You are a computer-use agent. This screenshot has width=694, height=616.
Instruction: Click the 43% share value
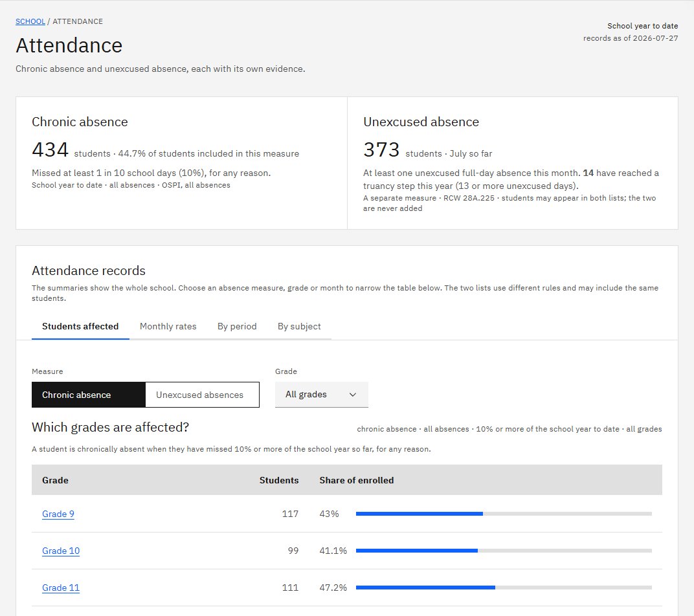pyautogui.click(x=329, y=514)
